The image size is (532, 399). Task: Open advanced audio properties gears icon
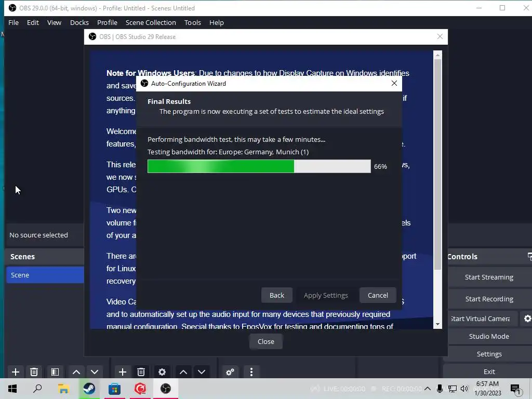tap(230, 372)
